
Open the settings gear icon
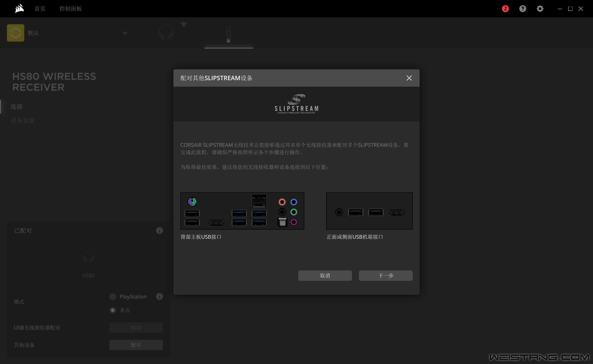click(540, 9)
